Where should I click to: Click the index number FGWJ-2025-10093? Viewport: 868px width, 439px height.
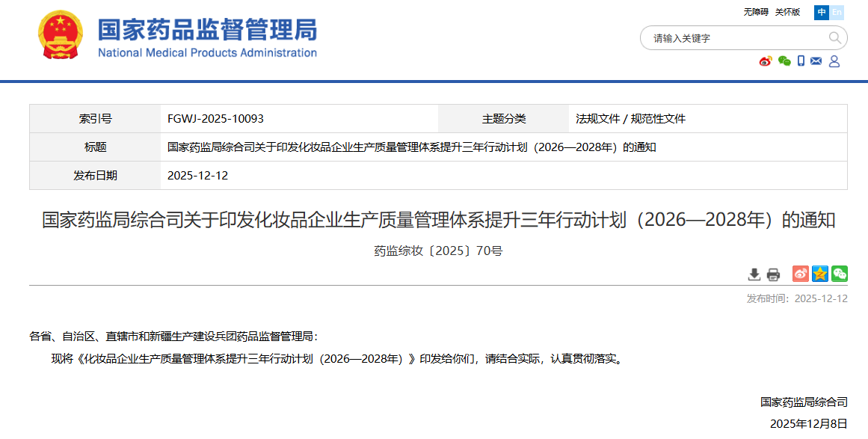(215, 119)
